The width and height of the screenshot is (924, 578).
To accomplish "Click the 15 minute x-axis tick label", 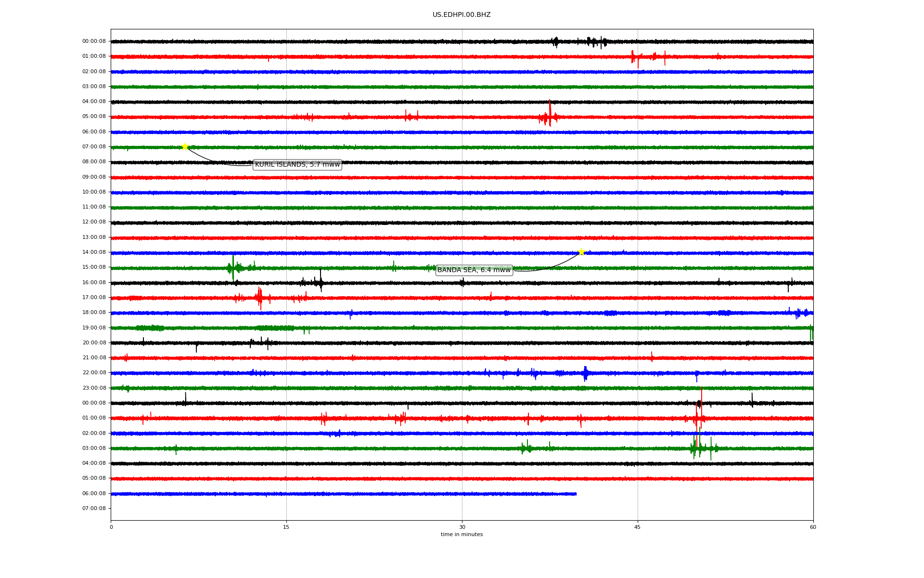I will click(286, 527).
